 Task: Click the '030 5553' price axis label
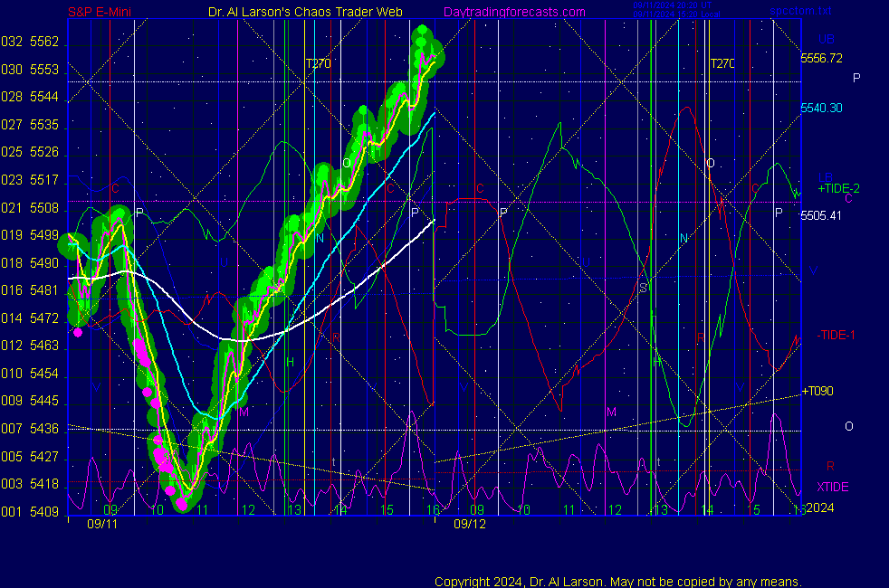click(x=30, y=70)
